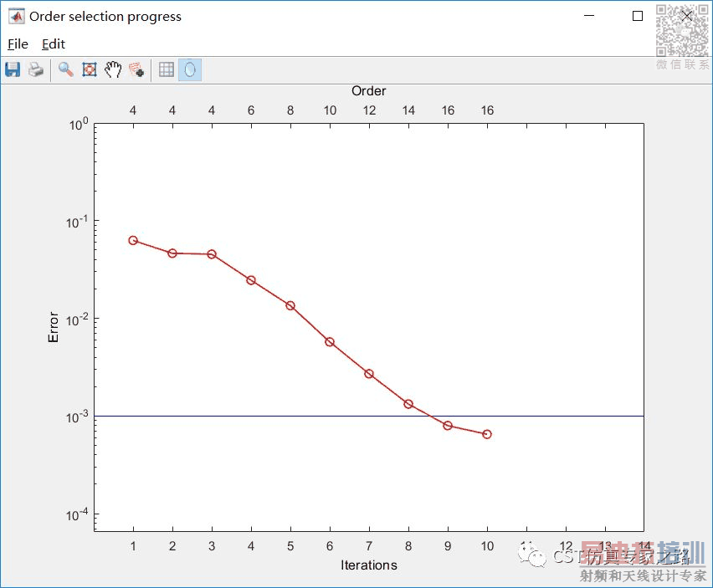Toggle the grid lines button
Screen dimensions: 713x588
tap(166, 69)
